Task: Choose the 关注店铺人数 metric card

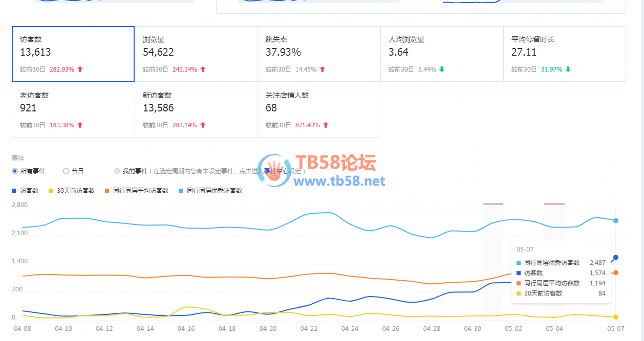Action: click(318, 109)
